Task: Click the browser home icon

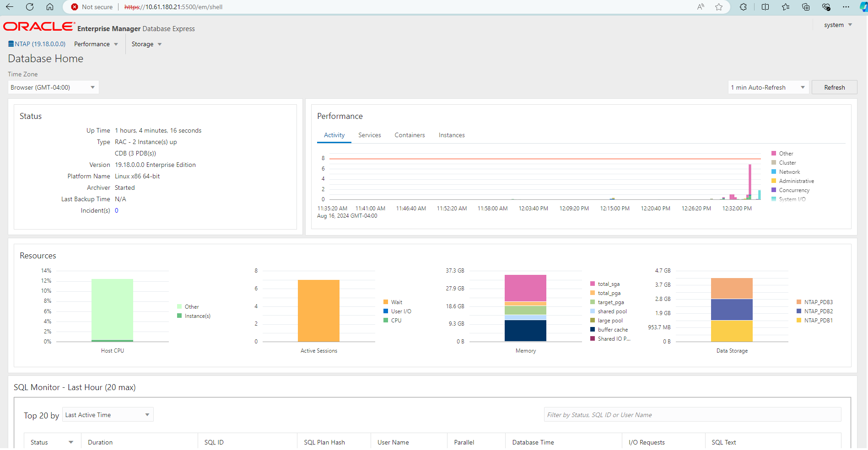Action: click(x=50, y=7)
